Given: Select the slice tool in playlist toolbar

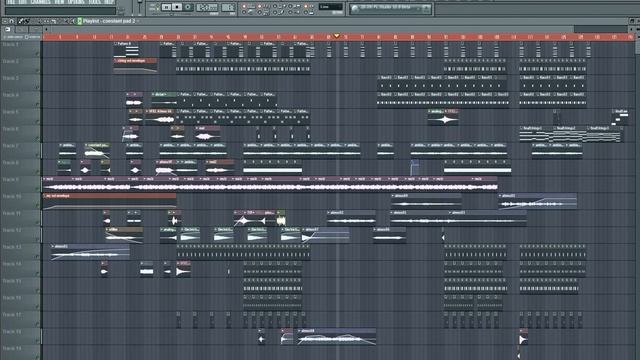Looking at the screenshot, I should (53, 21).
